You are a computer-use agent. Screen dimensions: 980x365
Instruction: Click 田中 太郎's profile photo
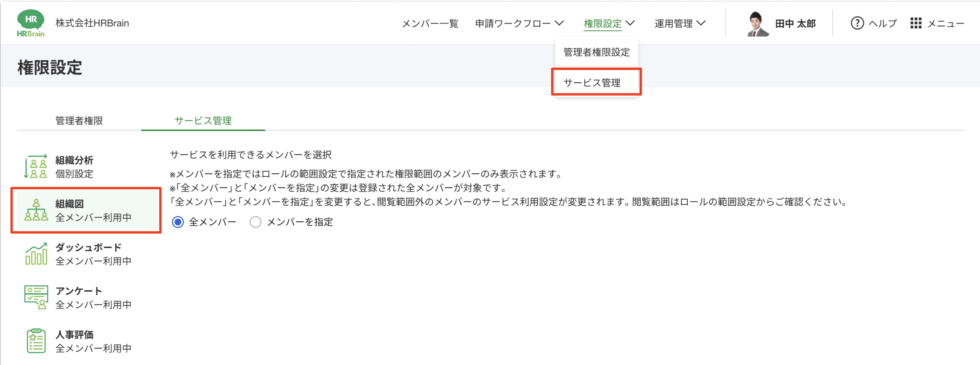coord(756,23)
